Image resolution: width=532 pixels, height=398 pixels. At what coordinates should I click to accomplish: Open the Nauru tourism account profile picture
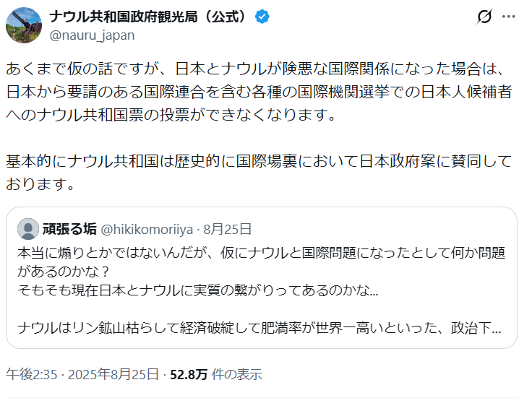(24, 25)
